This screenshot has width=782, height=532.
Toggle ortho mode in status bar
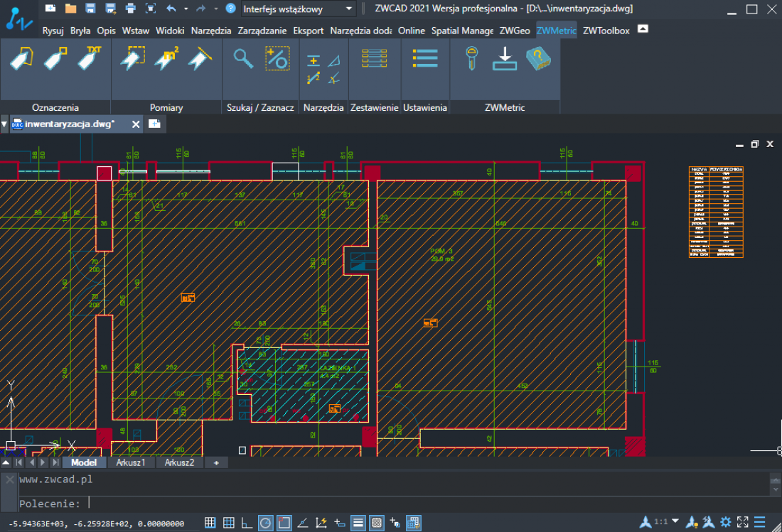tap(247, 523)
